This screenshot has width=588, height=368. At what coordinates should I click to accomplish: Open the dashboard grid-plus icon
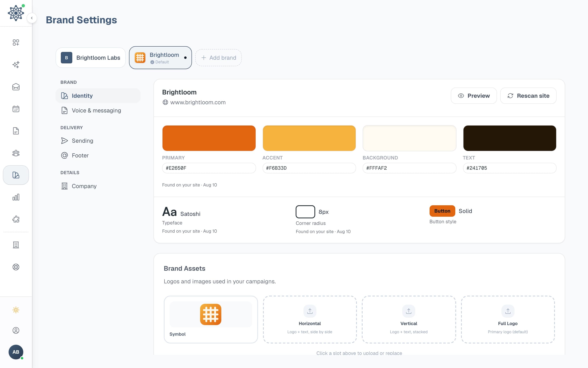pos(16,43)
